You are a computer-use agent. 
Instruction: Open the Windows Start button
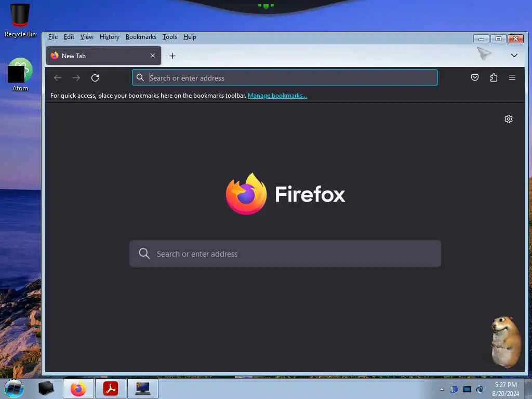click(14, 389)
